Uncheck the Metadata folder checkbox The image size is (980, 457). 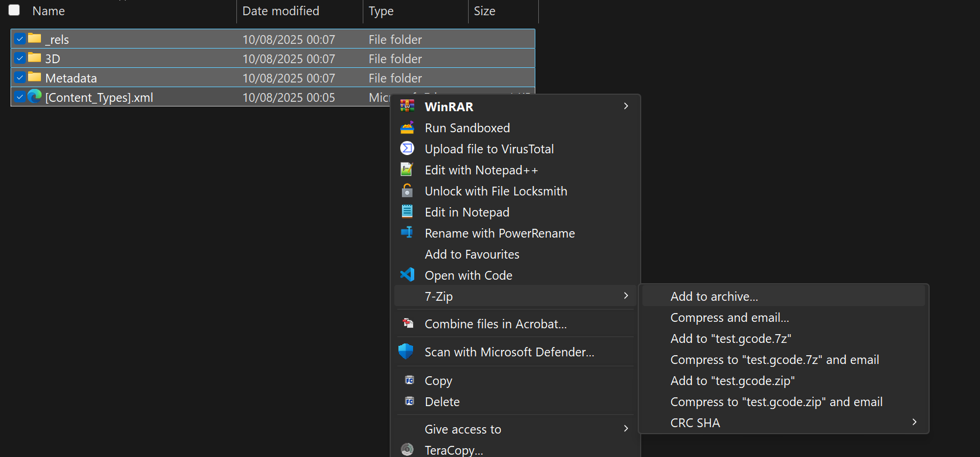coord(20,77)
